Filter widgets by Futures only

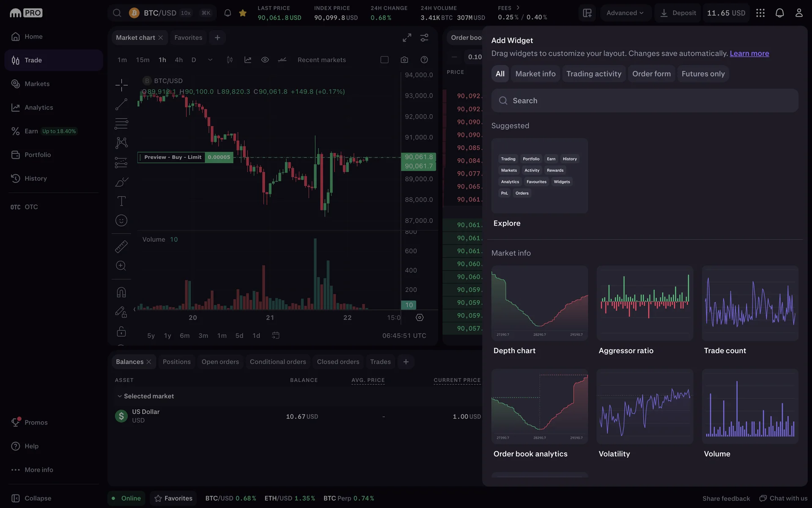703,74
